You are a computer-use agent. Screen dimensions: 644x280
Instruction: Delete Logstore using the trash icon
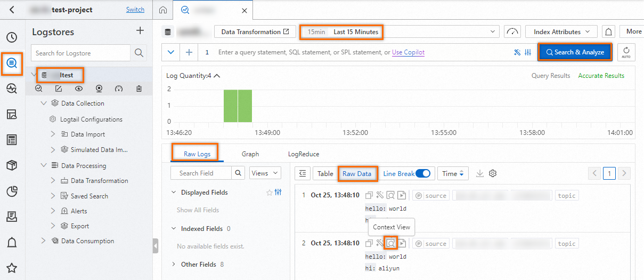(x=138, y=89)
